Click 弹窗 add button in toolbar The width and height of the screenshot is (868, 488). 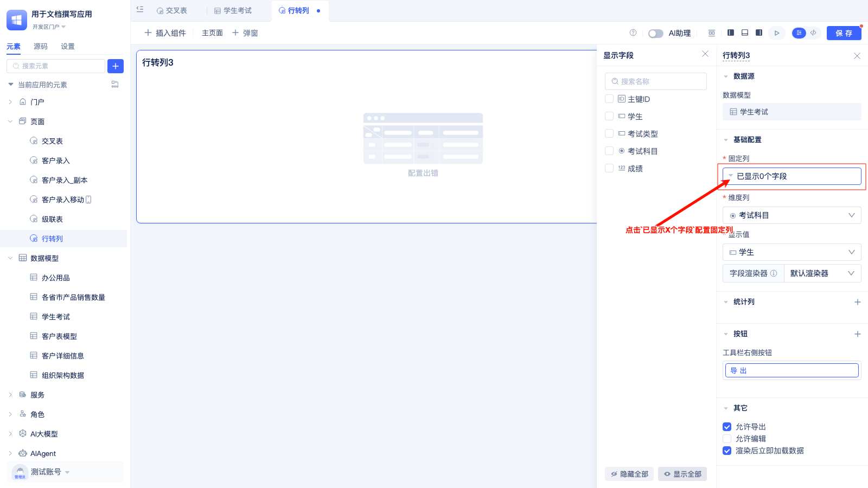pyautogui.click(x=245, y=33)
